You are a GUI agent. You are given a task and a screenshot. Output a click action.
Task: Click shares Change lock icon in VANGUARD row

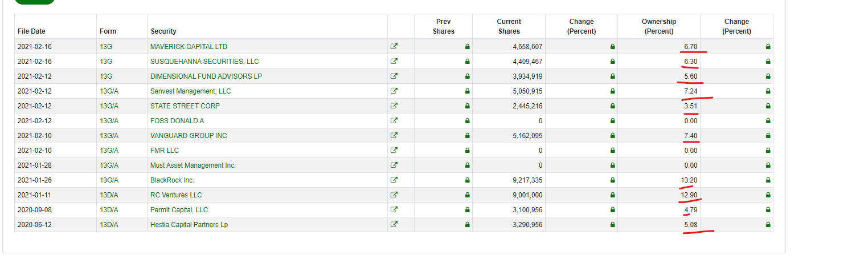(613, 136)
